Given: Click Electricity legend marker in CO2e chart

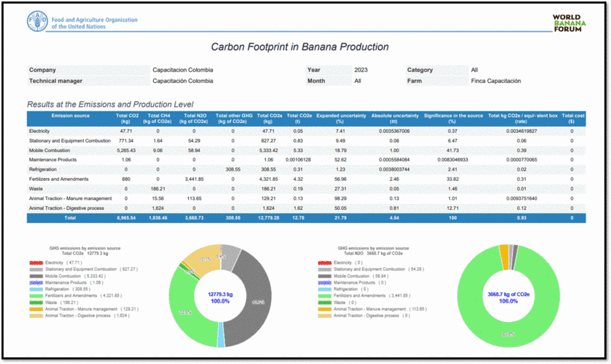Looking at the screenshot, I should click(35, 263).
